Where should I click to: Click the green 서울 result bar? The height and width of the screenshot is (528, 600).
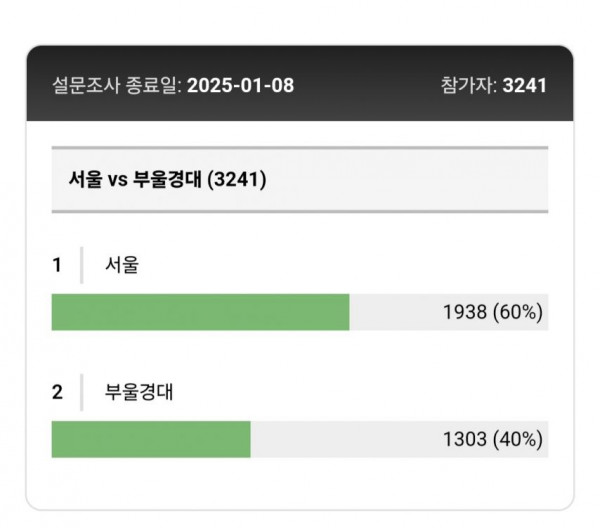201,312
